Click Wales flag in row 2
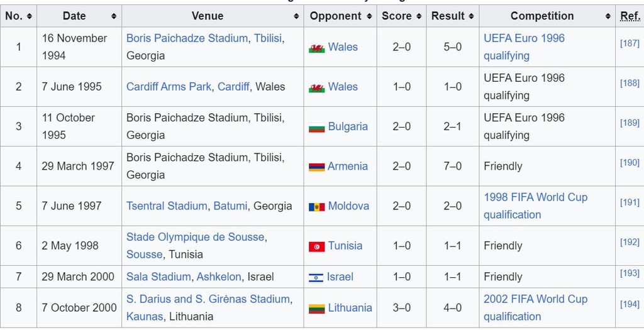 pyautogui.click(x=317, y=88)
